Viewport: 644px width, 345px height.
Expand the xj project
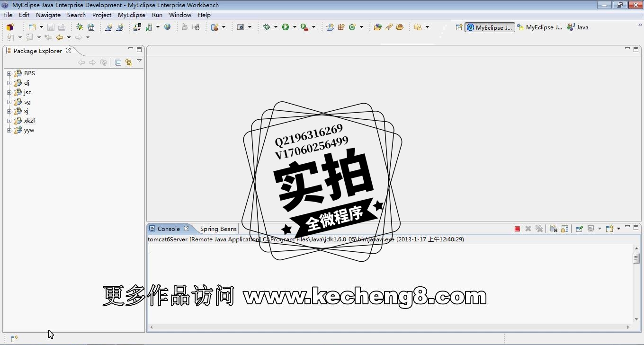coord(9,111)
